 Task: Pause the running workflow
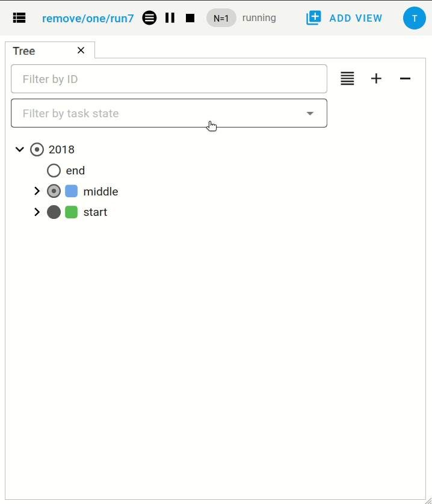point(170,18)
